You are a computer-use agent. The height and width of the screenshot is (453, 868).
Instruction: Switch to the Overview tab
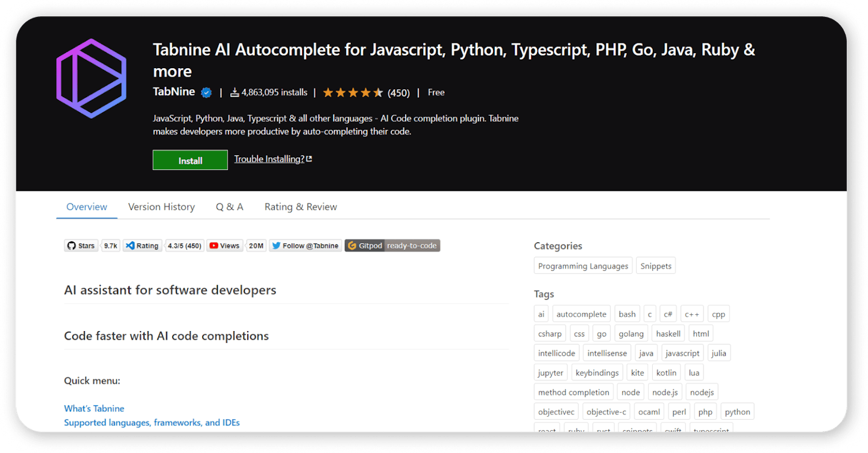[87, 207]
